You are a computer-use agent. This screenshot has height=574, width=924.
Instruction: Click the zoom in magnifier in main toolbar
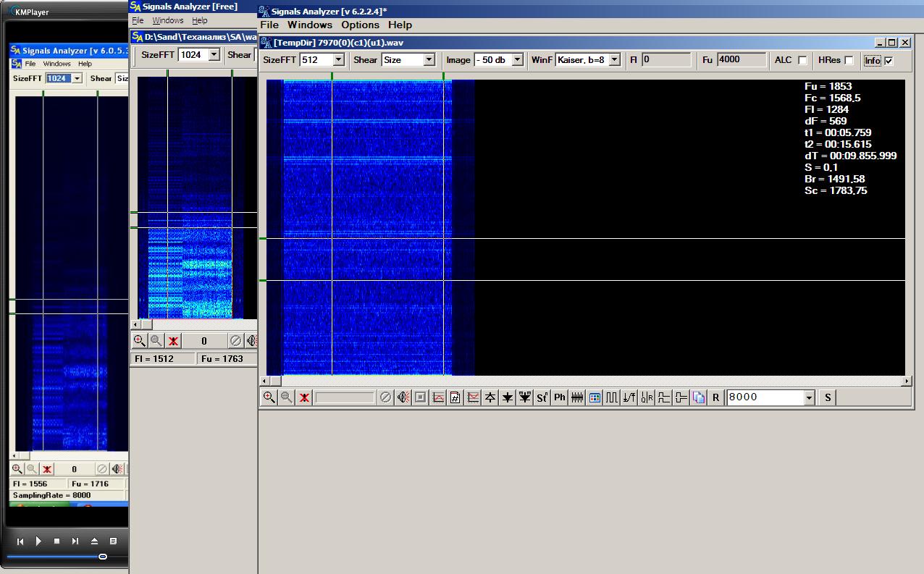pos(269,397)
